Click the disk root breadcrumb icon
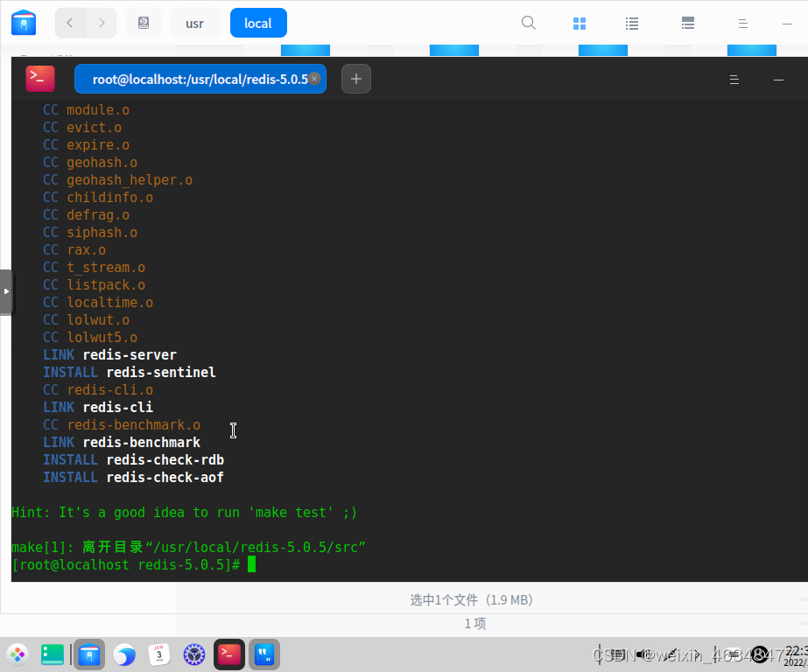The image size is (808, 672). click(144, 23)
